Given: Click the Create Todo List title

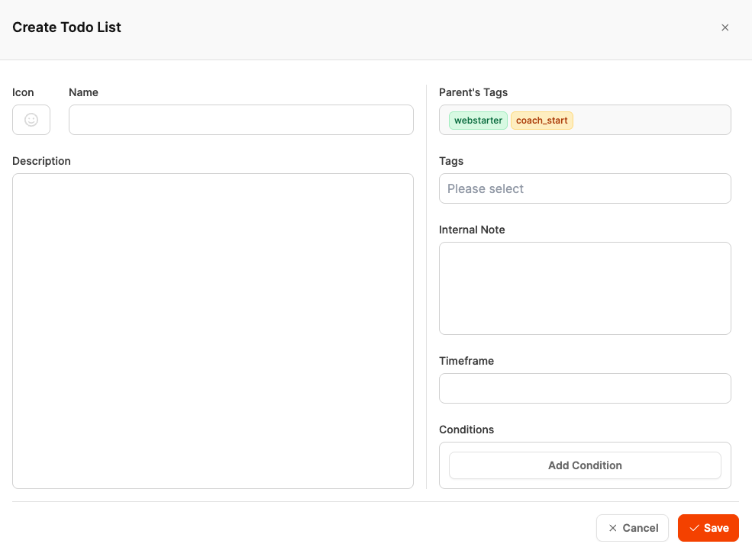Looking at the screenshot, I should (66, 27).
